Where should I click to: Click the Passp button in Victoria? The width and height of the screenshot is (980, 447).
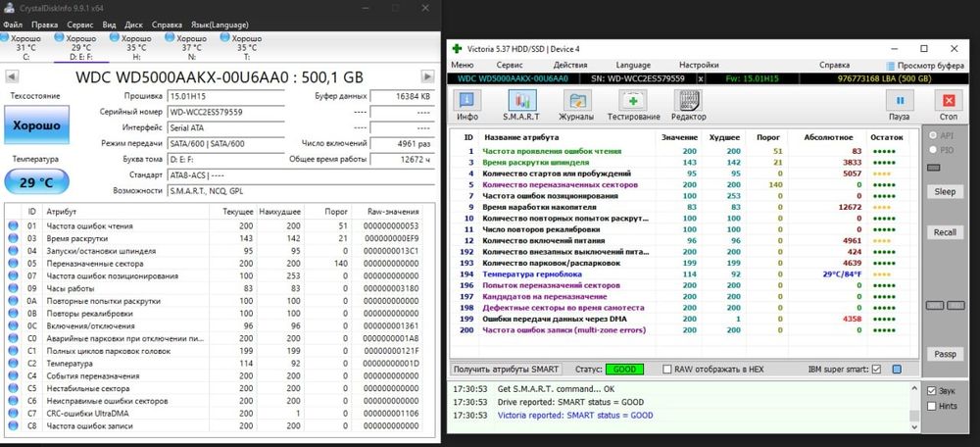coord(945,354)
